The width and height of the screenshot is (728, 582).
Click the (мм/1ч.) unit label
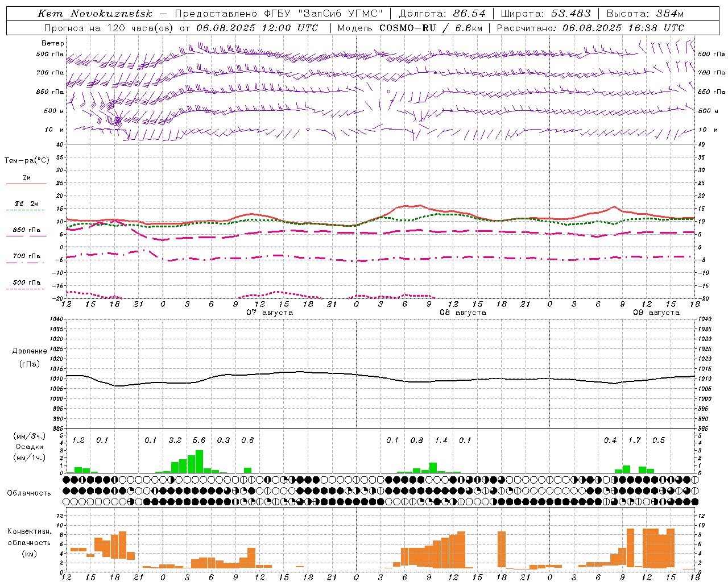(x=30, y=458)
